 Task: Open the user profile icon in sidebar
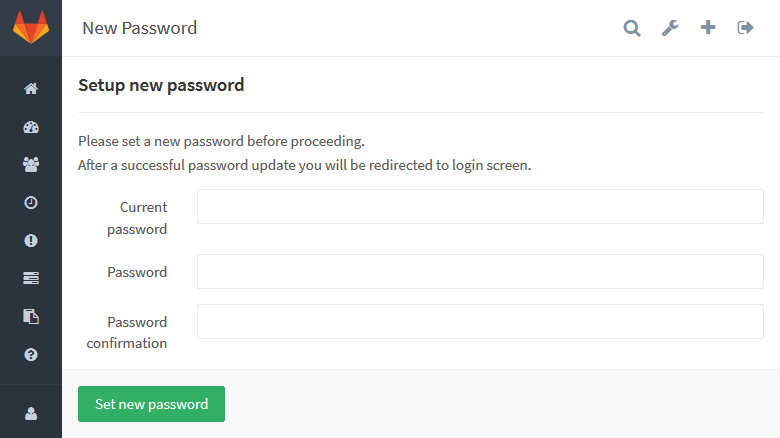(31, 413)
